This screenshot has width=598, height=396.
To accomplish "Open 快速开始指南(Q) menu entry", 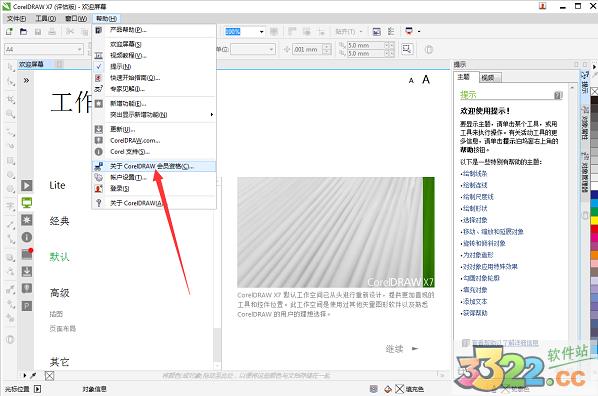I will 154,77.
